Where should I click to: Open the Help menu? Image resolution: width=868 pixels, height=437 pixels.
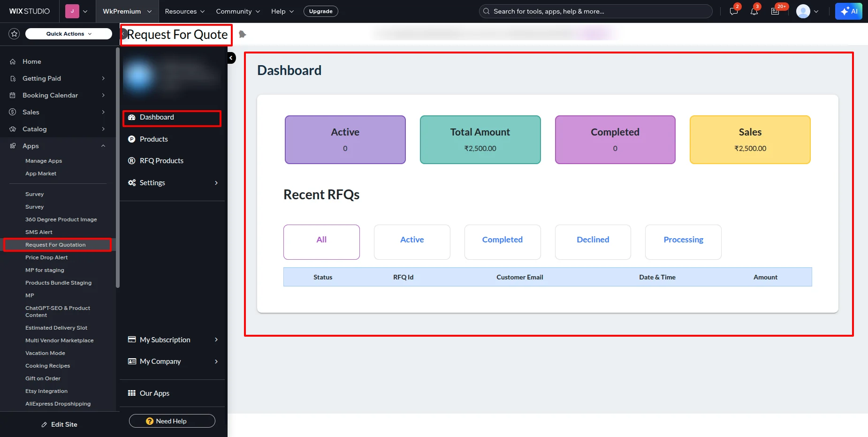(282, 11)
